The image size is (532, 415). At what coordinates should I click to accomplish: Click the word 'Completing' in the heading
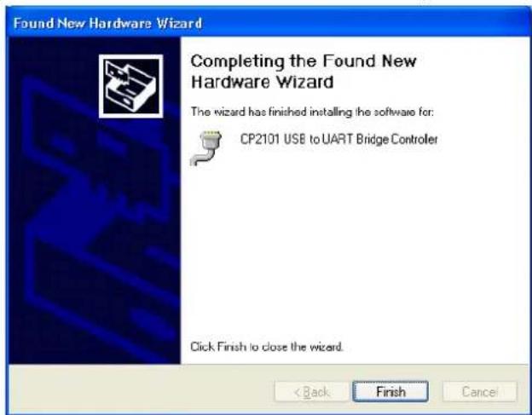(237, 62)
